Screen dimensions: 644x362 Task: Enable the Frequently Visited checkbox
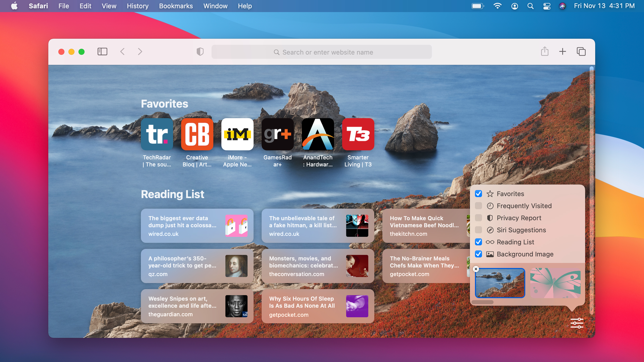478,206
